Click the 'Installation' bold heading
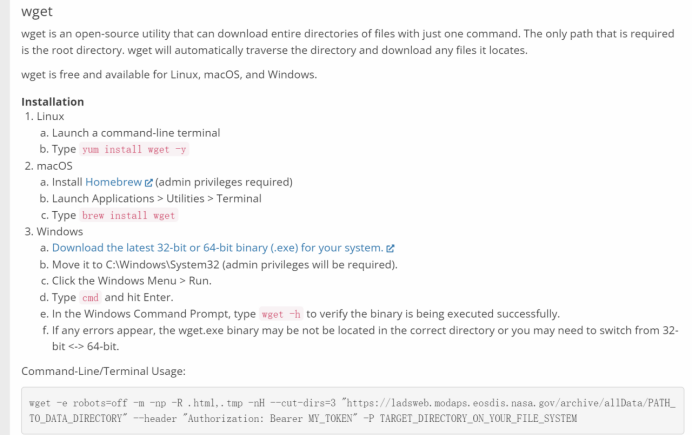 pyautogui.click(x=53, y=102)
